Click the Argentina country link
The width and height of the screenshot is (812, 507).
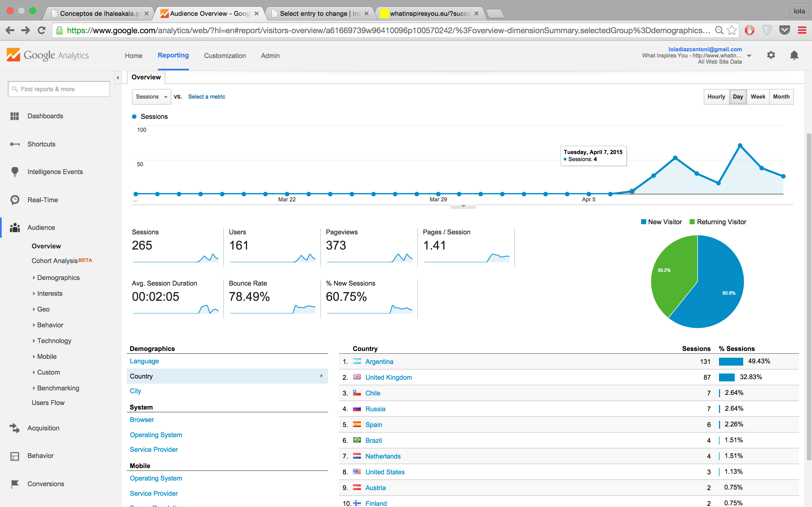(x=379, y=361)
